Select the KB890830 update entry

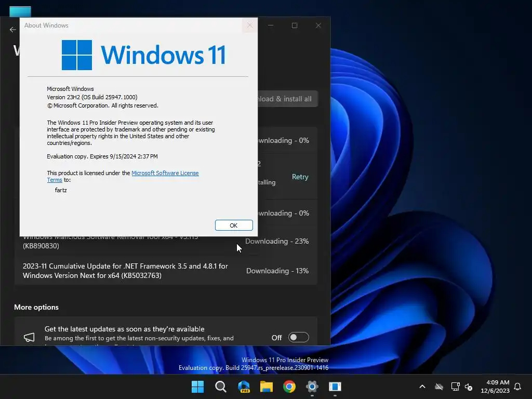tap(166, 241)
